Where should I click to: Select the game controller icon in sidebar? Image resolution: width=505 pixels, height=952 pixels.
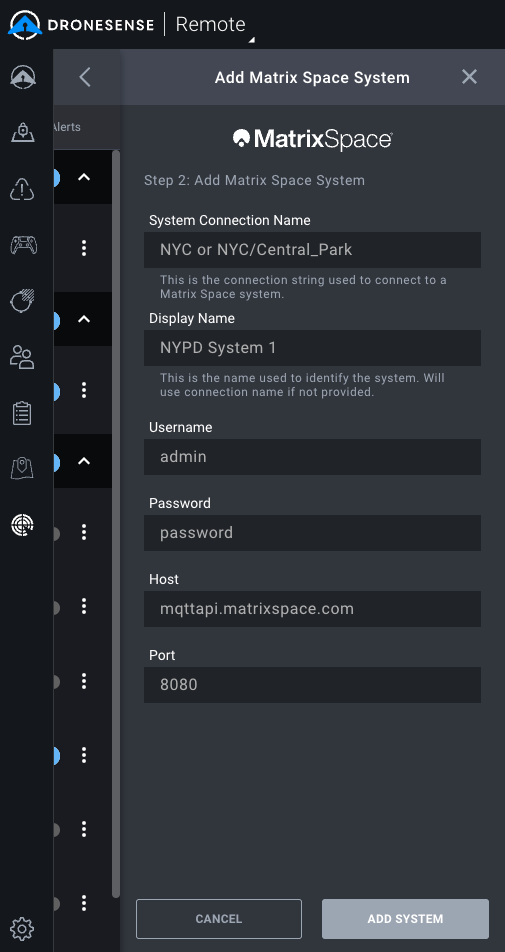pyautogui.click(x=23, y=245)
